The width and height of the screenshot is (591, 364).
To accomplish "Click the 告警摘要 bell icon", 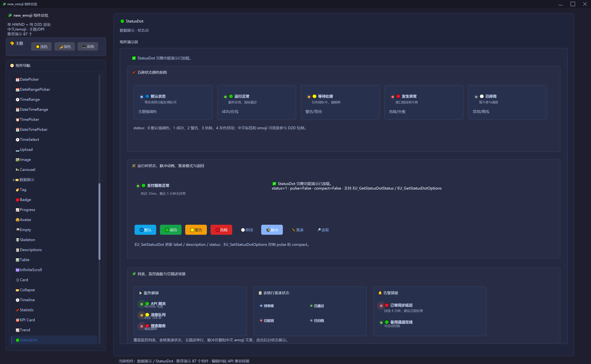I will [x=380, y=293].
